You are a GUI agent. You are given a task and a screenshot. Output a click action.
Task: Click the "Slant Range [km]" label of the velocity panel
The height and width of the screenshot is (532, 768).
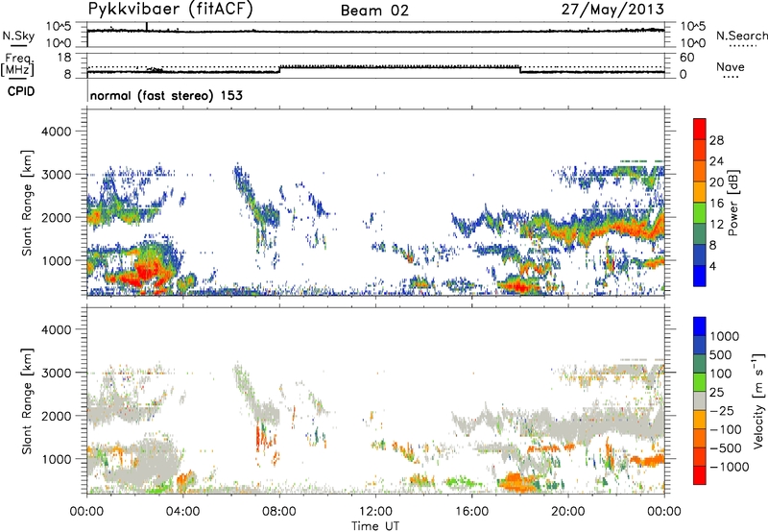(27, 401)
